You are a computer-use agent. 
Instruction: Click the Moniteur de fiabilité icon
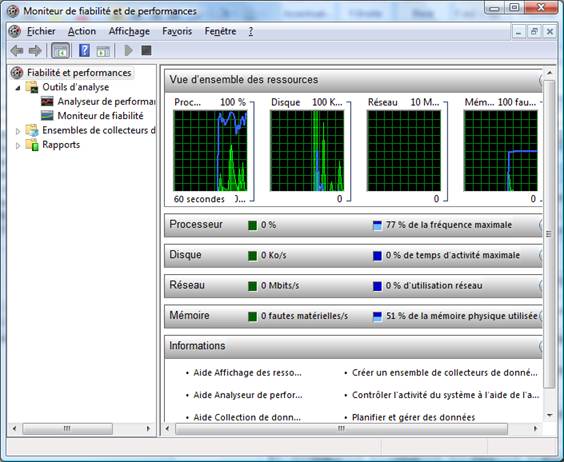tap(47, 116)
